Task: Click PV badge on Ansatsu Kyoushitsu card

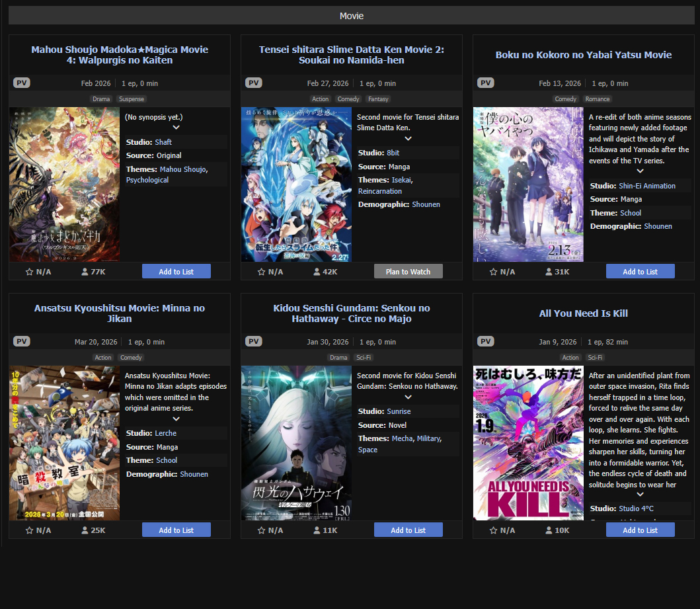Action: pyautogui.click(x=22, y=342)
